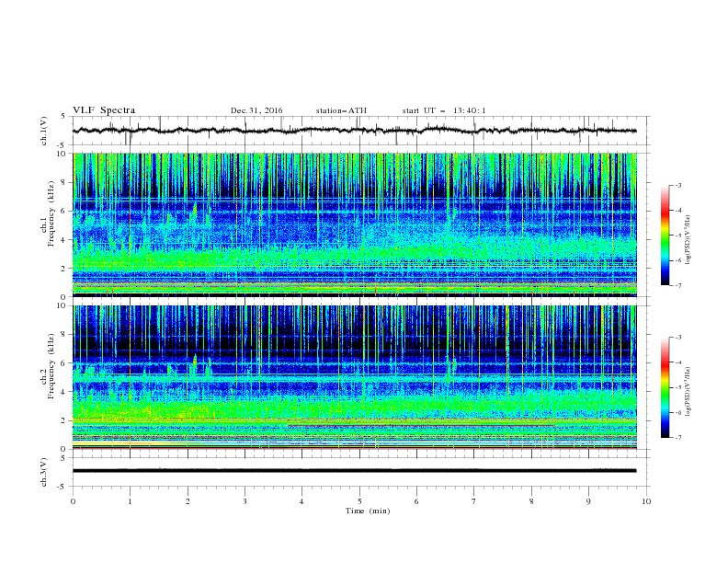728x563 pixels.
Task: Click the ch.1 voltage waveform trace
Action: pos(354,131)
